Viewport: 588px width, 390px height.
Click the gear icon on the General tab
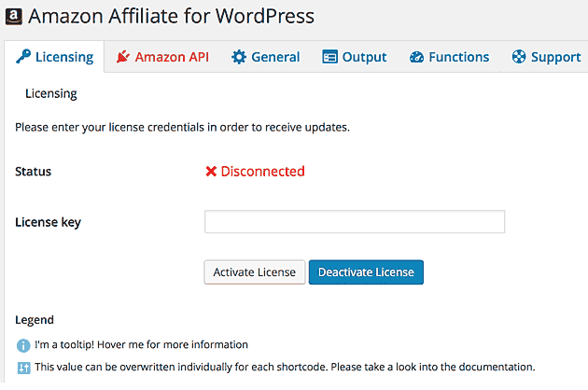pos(239,57)
